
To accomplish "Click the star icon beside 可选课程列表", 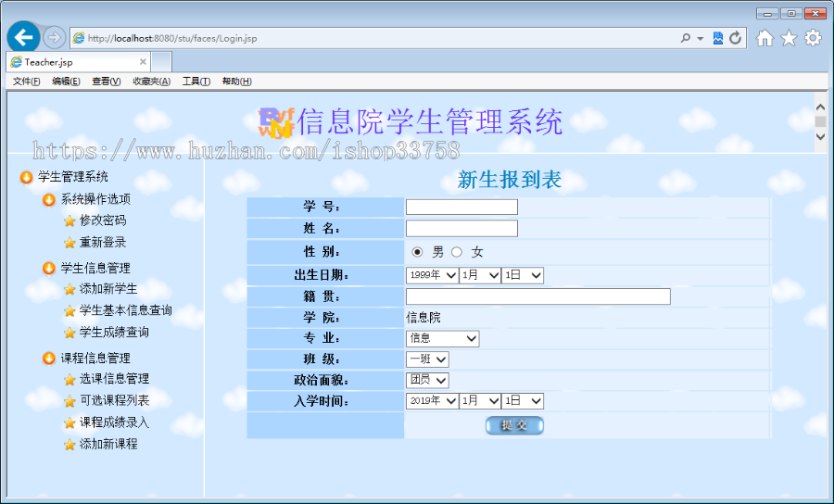I will (69, 401).
